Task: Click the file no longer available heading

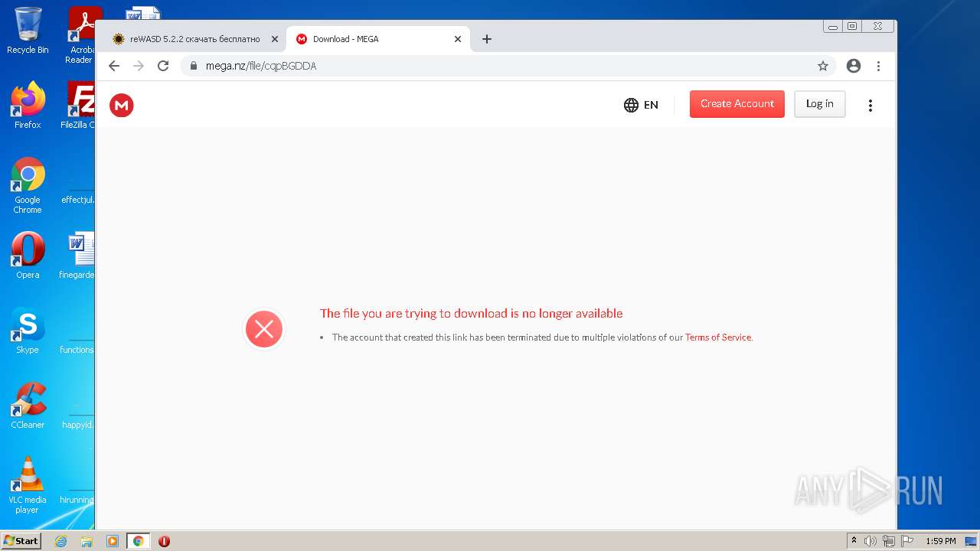Action: click(471, 314)
